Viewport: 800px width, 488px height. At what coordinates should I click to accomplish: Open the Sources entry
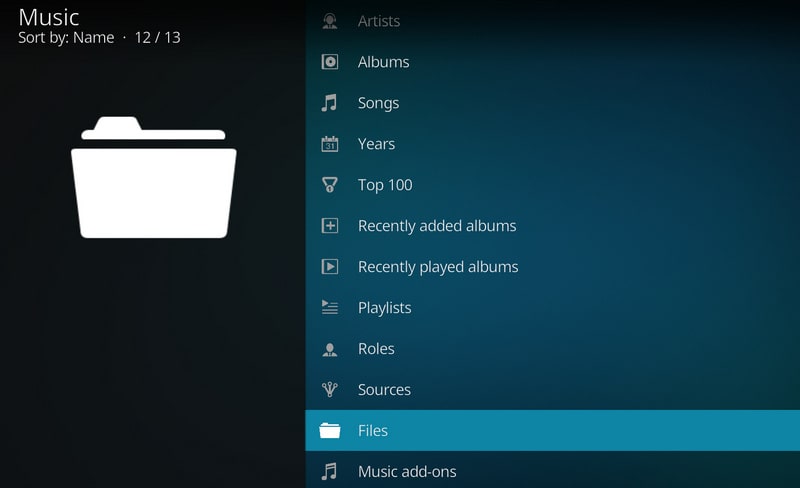click(x=553, y=389)
